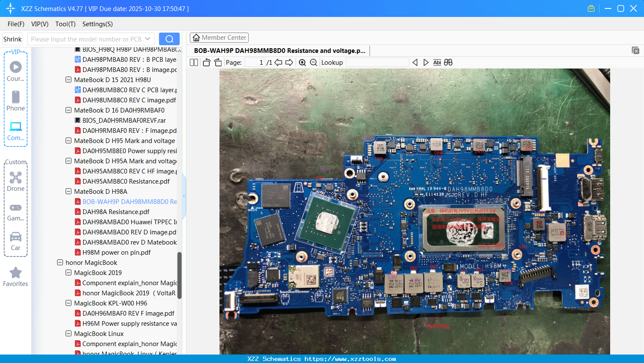Go to next page arrow
Image resolution: width=644 pixels, height=363 pixels.
coord(289,63)
